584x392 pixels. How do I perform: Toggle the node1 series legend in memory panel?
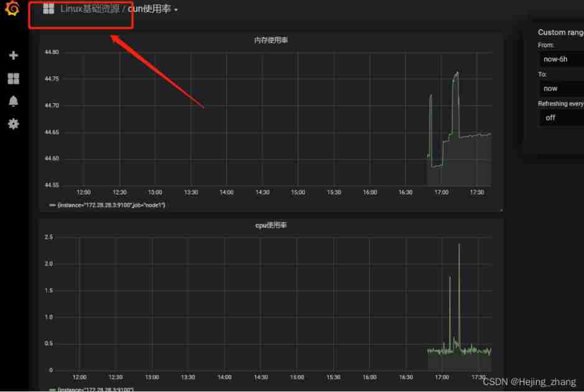click(111, 205)
